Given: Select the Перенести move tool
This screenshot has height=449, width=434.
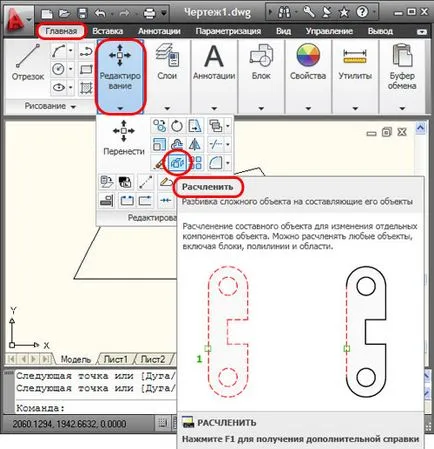Looking at the screenshot, I should (124, 138).
